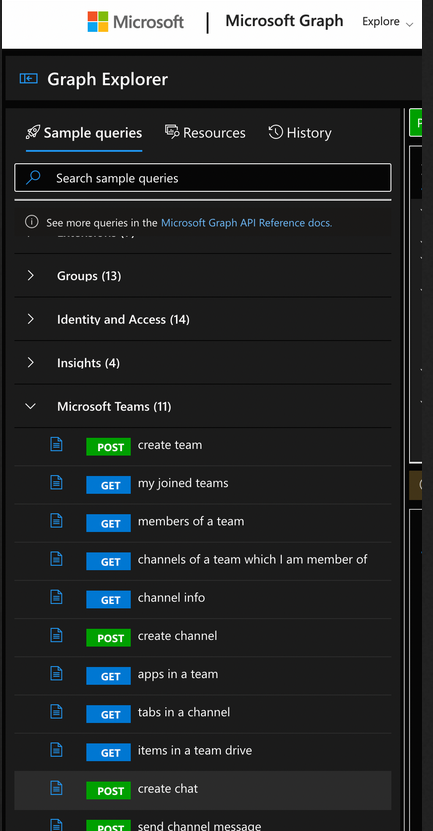Viewport: 433px width, 831px height.
Task: Select the create team query text
Action: pyautogui.click(x=170, y=445)
